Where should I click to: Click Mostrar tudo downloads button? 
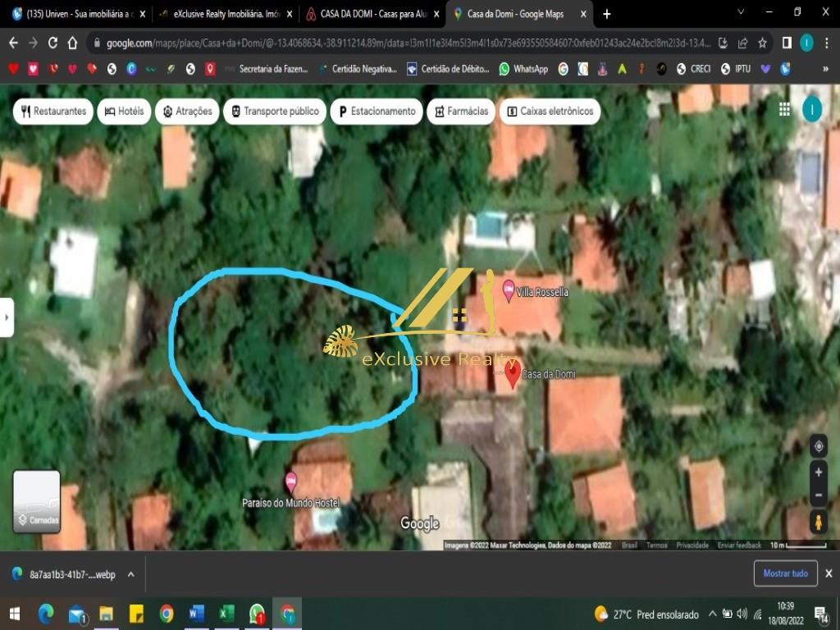(785, 573)
